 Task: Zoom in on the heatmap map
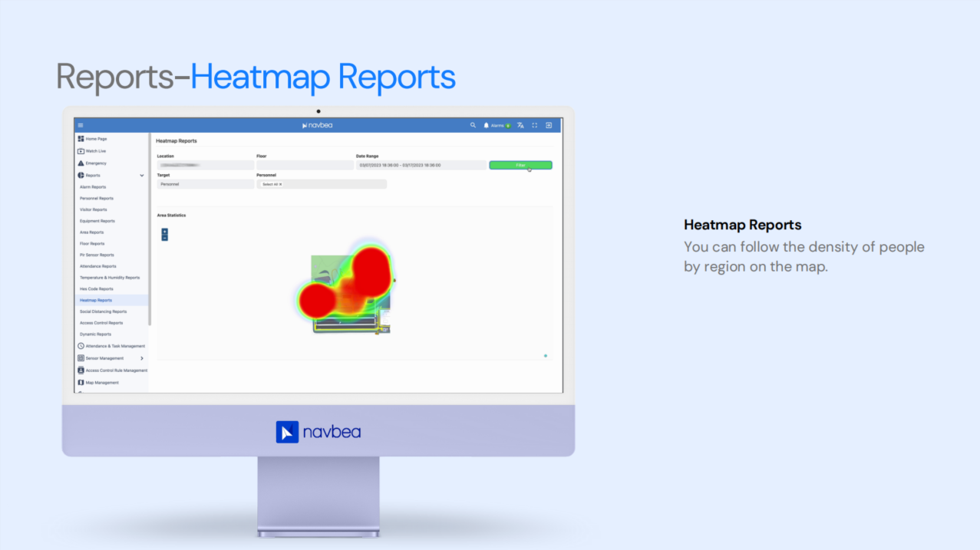click(164, 231)
